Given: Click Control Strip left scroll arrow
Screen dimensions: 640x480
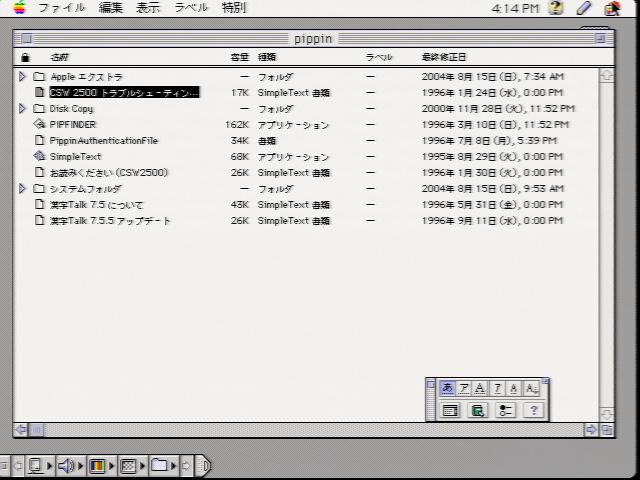Looking at the screenshot, I should [x=18, y=465].
